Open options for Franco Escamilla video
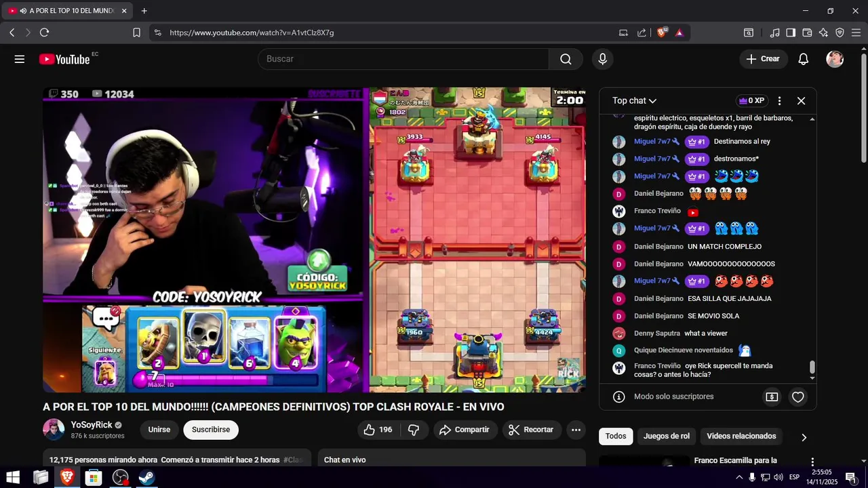Viewport: 868px width, 488px height. (x=812, y=462)
